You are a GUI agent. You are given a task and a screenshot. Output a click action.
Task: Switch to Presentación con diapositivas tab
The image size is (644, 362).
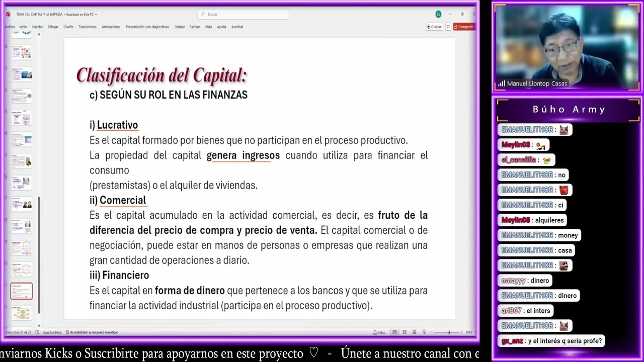coord(147,27)
